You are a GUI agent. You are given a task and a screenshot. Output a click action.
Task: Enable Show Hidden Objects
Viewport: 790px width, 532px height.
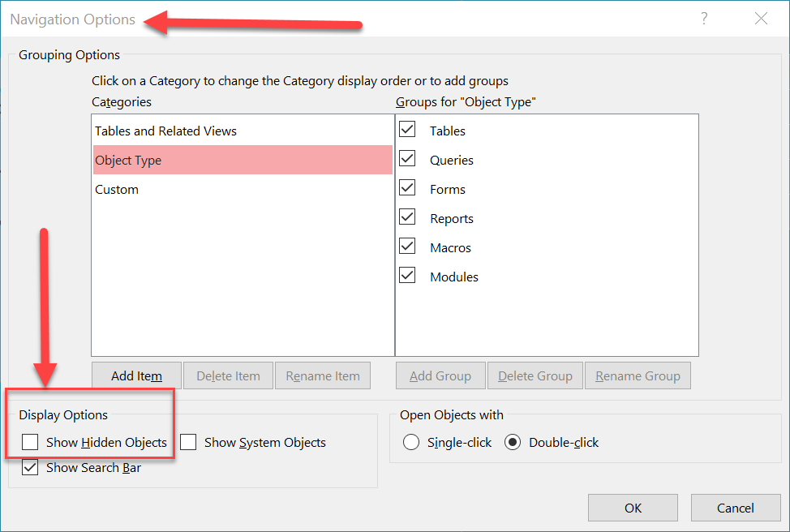31,443
